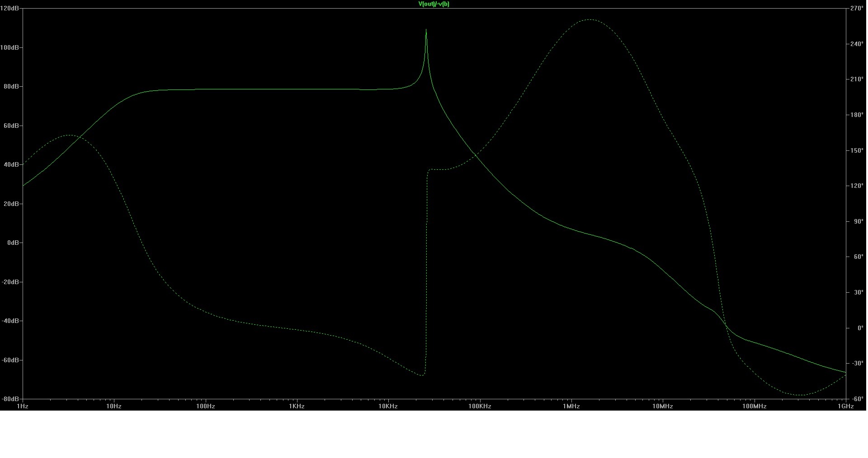868x458 pixels.
Task: Click the 20dB magnitude axis label
Action: [x=11, y=204]
